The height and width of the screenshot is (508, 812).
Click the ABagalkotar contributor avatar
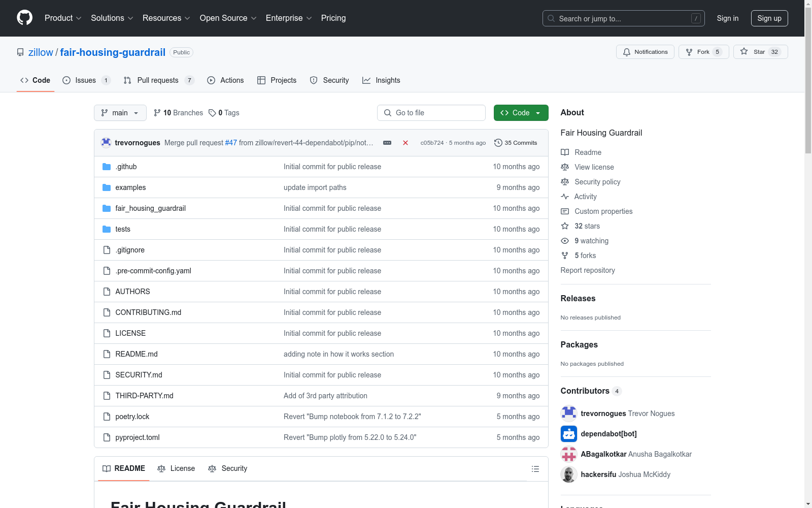click(x=569, y=454)
